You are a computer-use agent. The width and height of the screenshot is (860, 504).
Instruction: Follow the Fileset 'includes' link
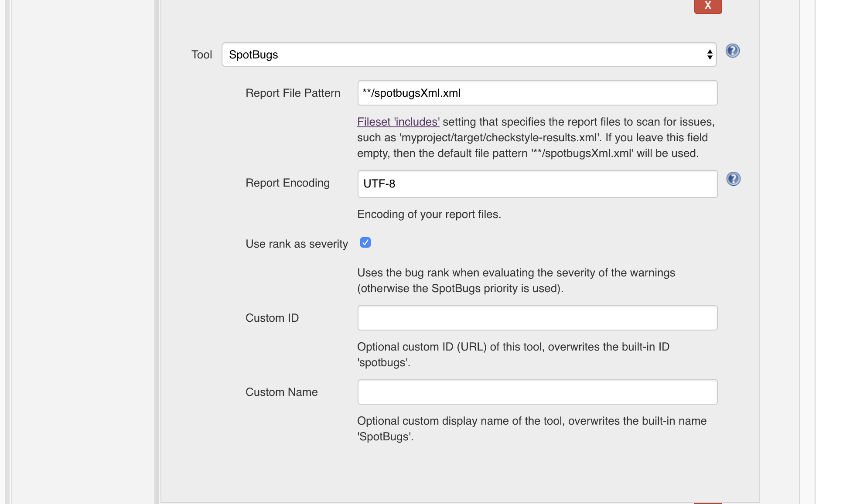tap(398, 122)
